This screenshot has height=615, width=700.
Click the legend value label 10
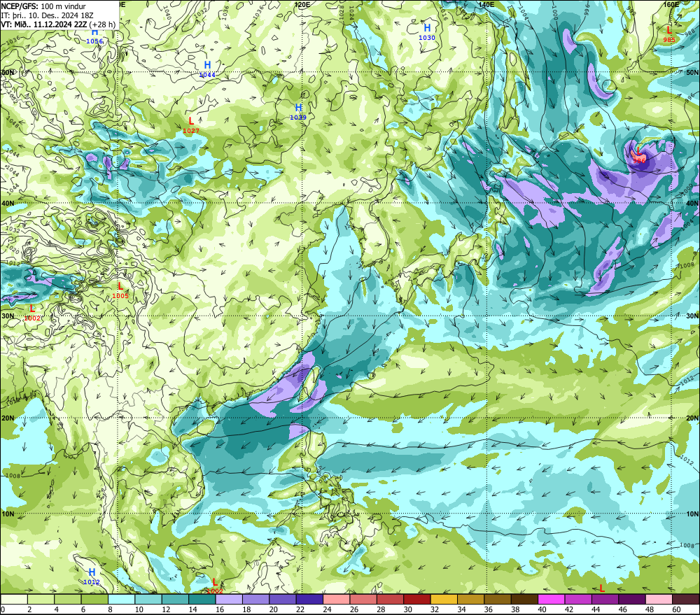(139, 609)
